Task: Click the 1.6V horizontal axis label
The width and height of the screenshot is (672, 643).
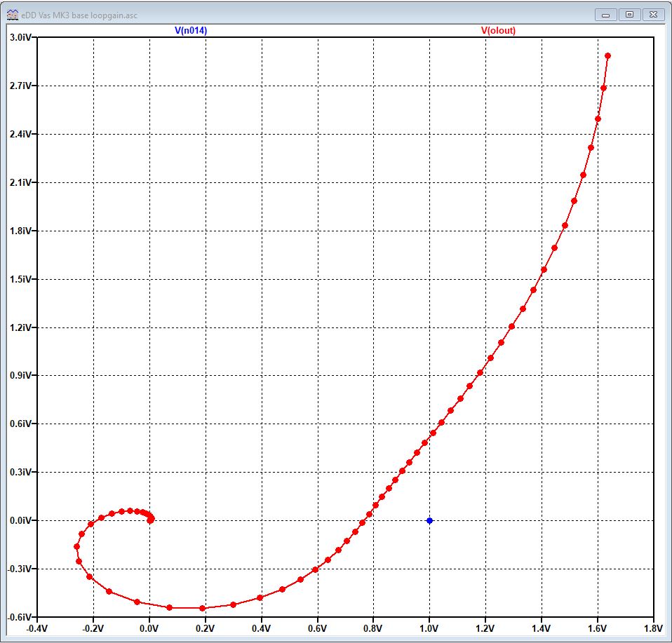Action: [x=598, y=628]
